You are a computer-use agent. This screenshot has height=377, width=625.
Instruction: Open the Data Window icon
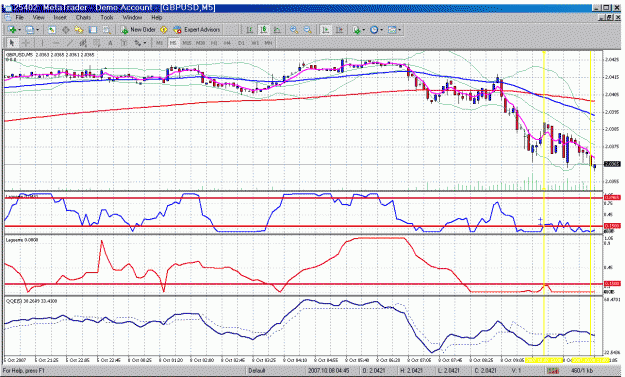coord(65,29)
